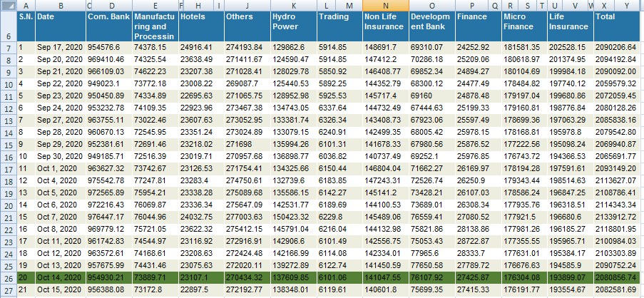Select the column N header
This screenshot has height=298, width=644.
click(385, 5)
